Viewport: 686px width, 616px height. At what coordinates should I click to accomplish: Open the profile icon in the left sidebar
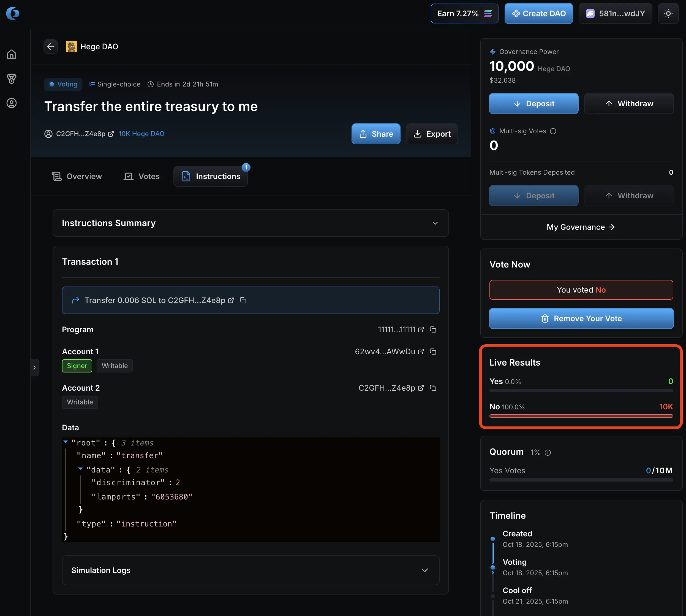[12, 103]
